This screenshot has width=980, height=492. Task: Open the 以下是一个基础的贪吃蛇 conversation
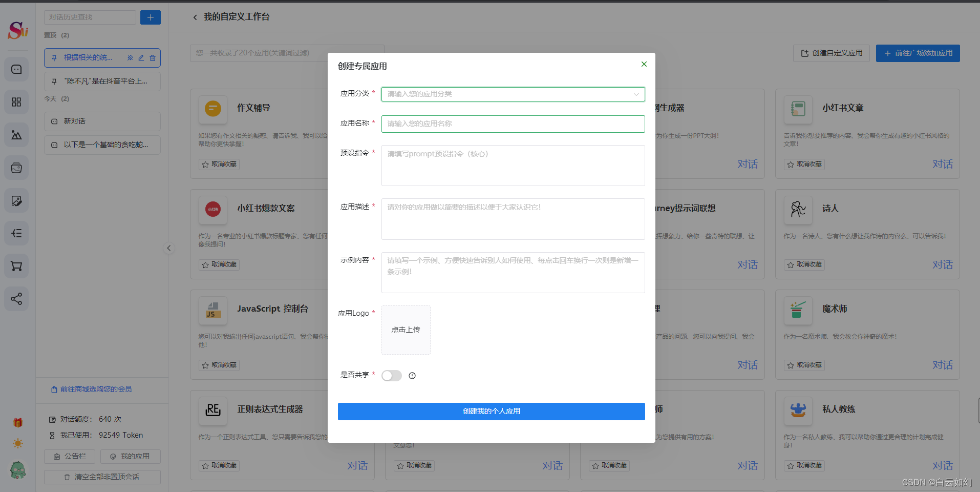[x=102, y=145]
